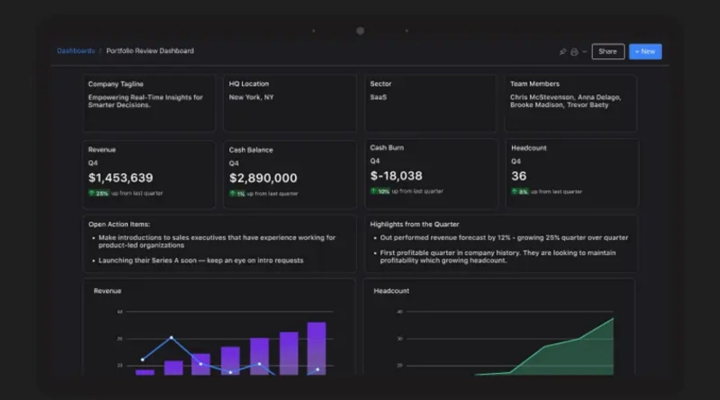Screen dimensions: 720x400
Task: Click the highest blue line point in Revenue chart
Action: click(172, 338)
